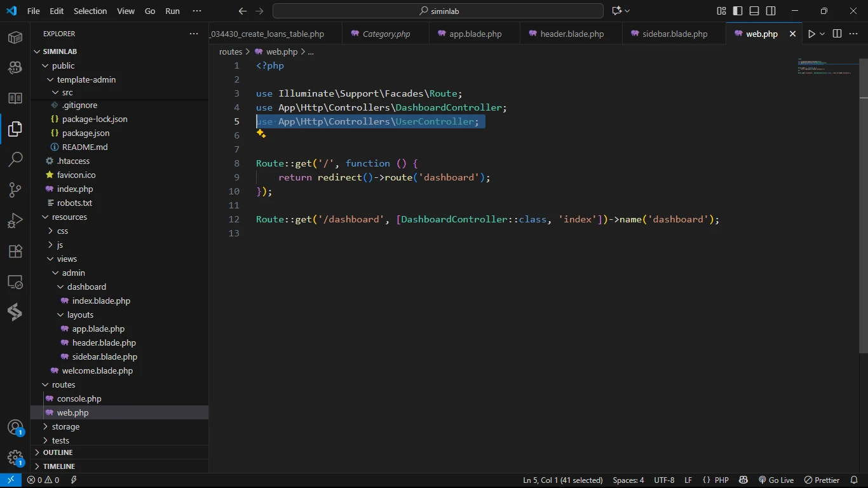
Task: Click the AI sparkle code action icon
Action: 261,134
